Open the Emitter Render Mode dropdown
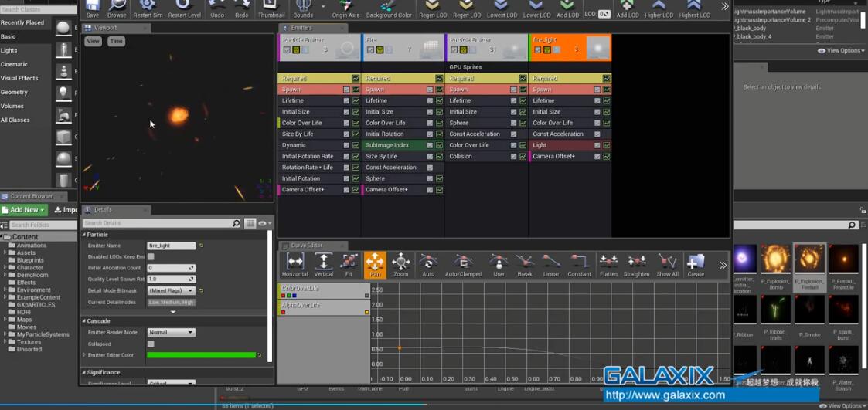 point(171,333)
